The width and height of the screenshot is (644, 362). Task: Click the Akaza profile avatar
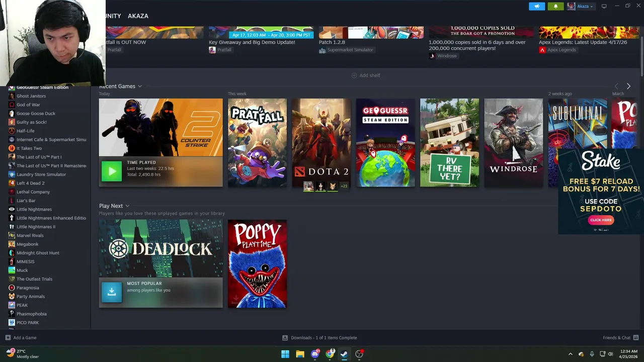tap(571, 6)
